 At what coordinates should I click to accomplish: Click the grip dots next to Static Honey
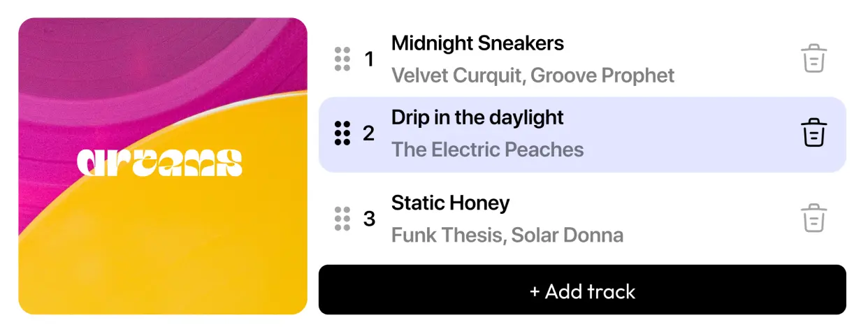point(342,219)
